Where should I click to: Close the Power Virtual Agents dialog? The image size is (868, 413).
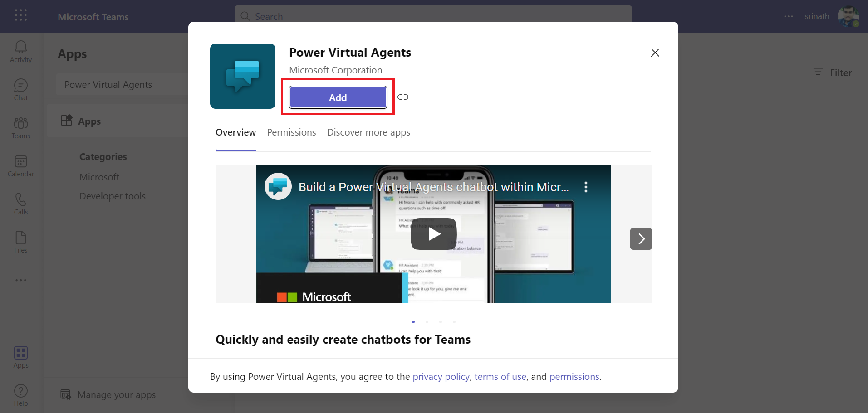pos(655,53)
